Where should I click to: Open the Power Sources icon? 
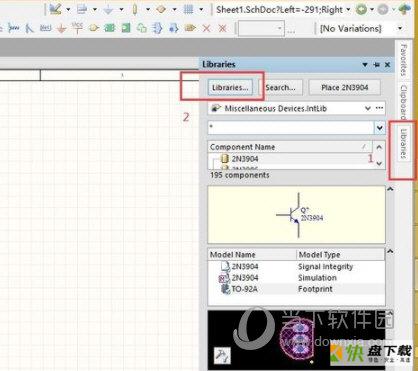coord(108,9)
